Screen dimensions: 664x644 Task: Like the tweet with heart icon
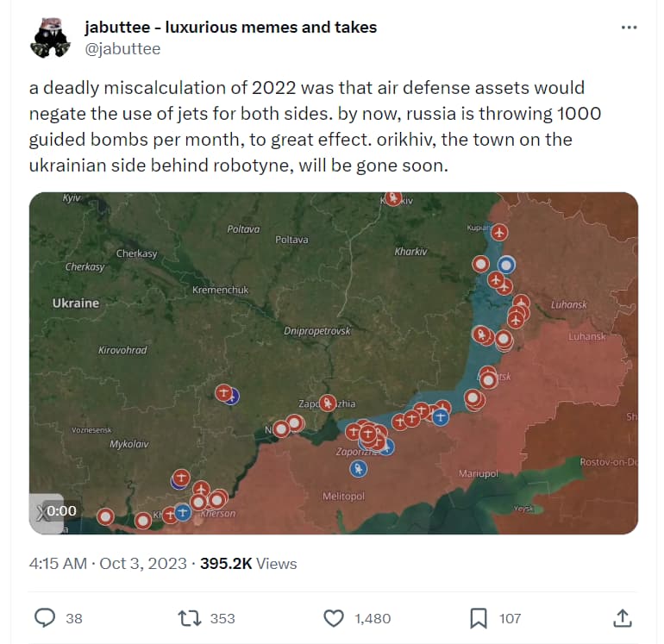[x=334, y=617]
